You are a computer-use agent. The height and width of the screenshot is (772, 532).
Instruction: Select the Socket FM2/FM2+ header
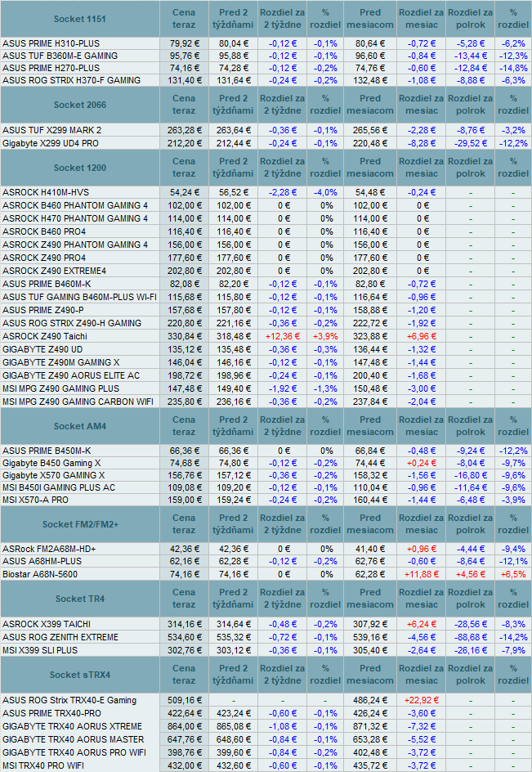(80, 524)
